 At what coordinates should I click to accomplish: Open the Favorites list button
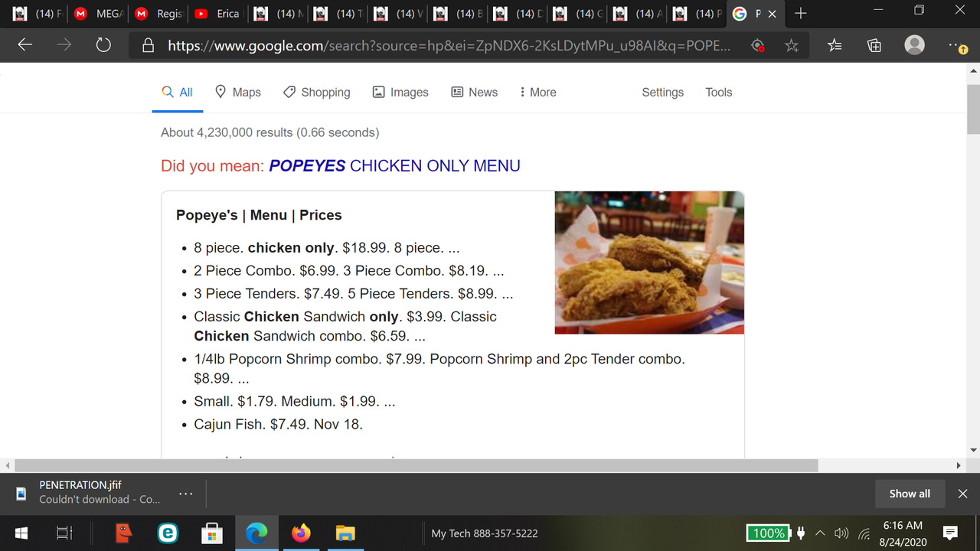(835, 46)
